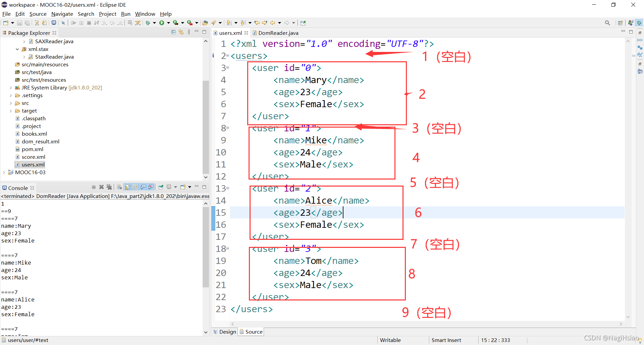Image resolution: width=644 pixels, height=345 pixels.
Task: Maximize the editor area
Action: (x=631, y=32)
